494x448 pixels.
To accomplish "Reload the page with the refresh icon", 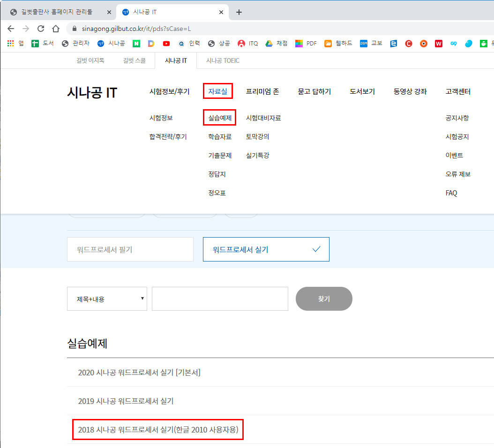I will tap(41, 29).
